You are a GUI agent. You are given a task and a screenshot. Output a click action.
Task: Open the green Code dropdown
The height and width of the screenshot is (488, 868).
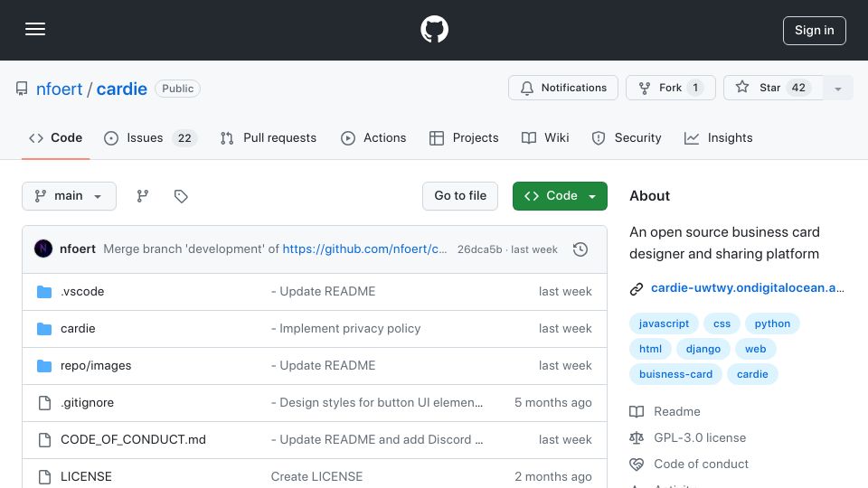(560, 196)
